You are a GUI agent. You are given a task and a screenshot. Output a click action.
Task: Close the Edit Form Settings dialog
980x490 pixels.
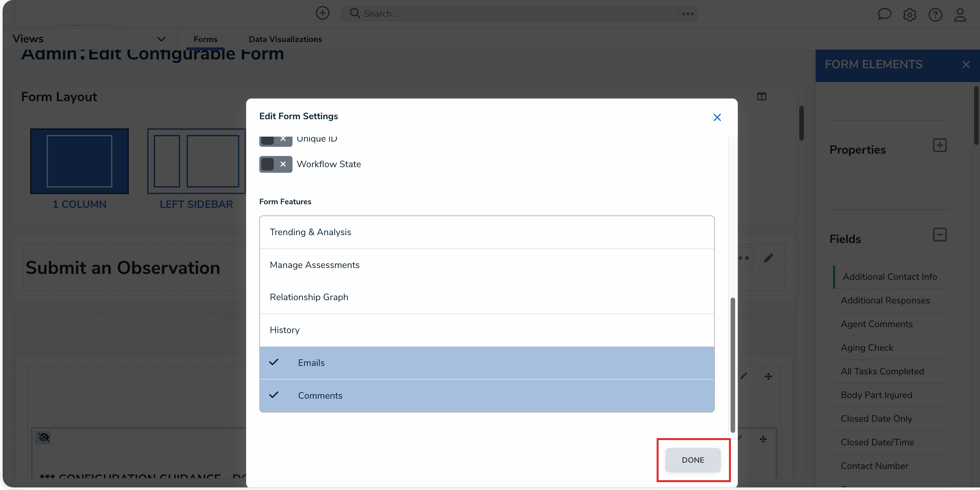[717, 118]
